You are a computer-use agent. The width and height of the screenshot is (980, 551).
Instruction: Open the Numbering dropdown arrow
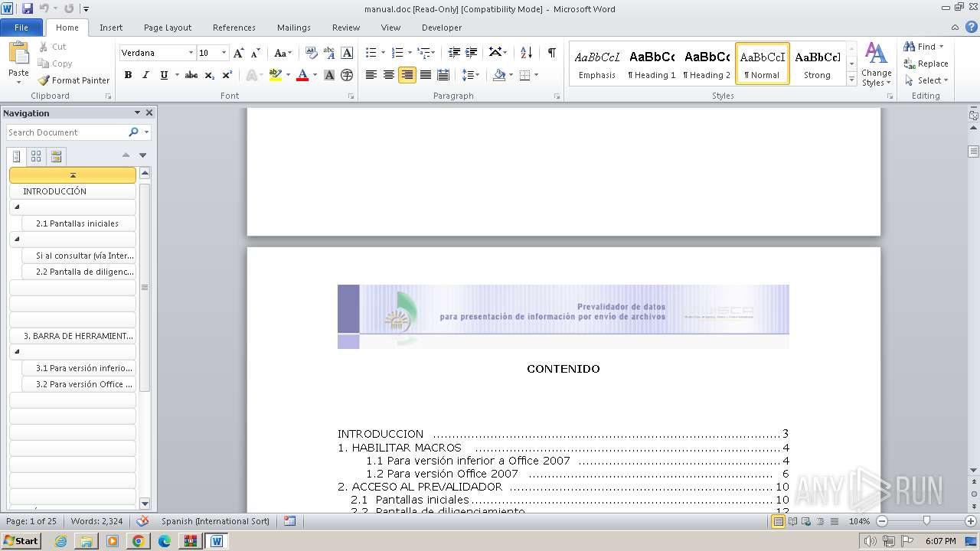410,53
